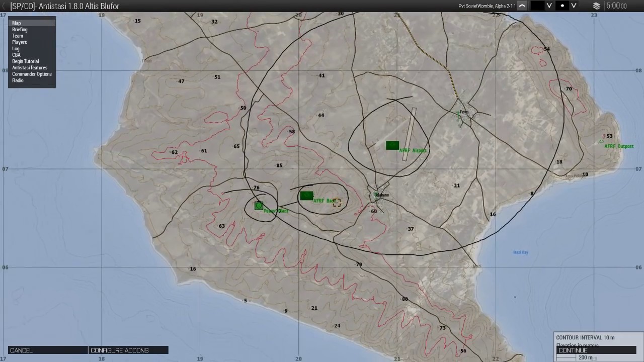
Task: Pick the black marker color swatch
Action: (x=537, y=6)
